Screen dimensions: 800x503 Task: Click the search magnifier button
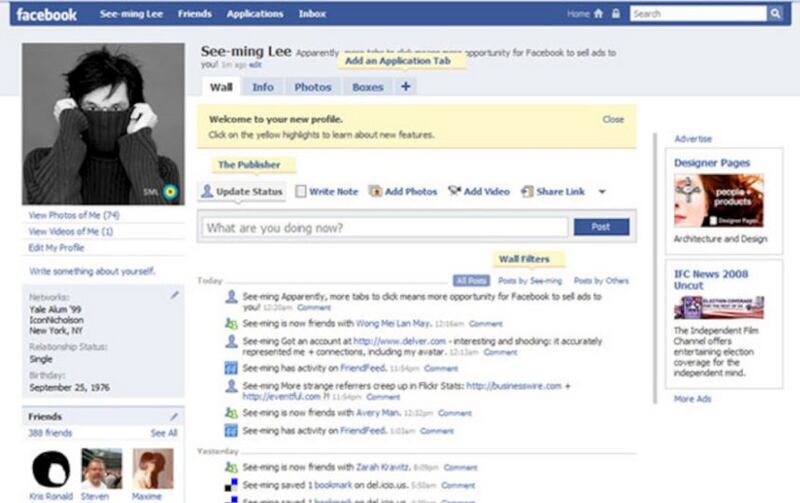point(776,14)
